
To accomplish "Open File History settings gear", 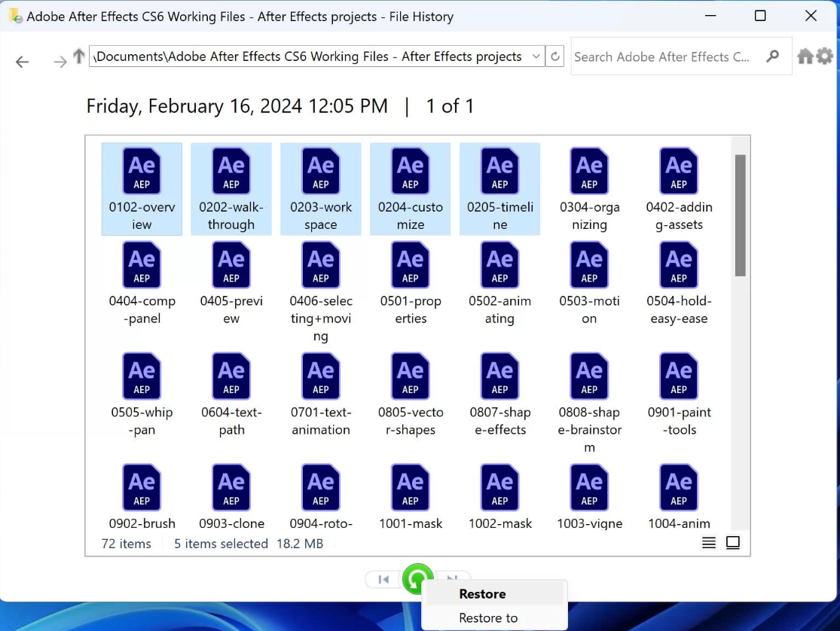I will (x=824, y=56).
